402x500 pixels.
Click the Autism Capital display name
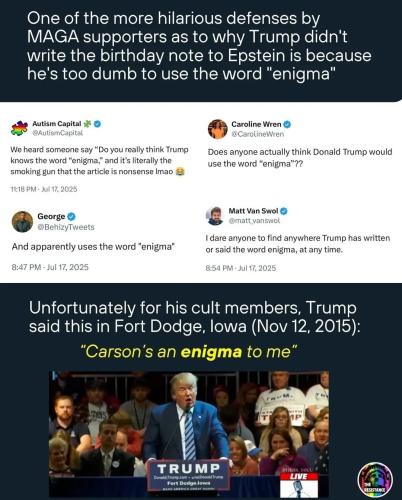coord(57,124)
